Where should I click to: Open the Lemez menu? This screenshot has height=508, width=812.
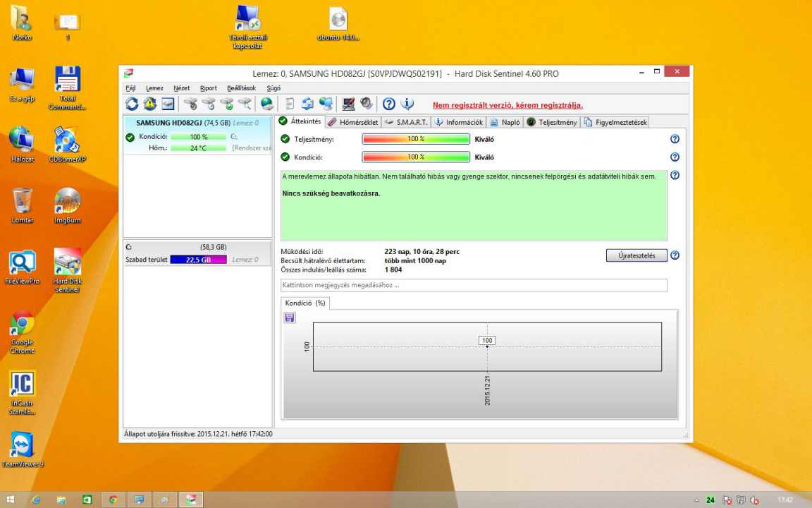pyautogui.click(x=154, y=88)
